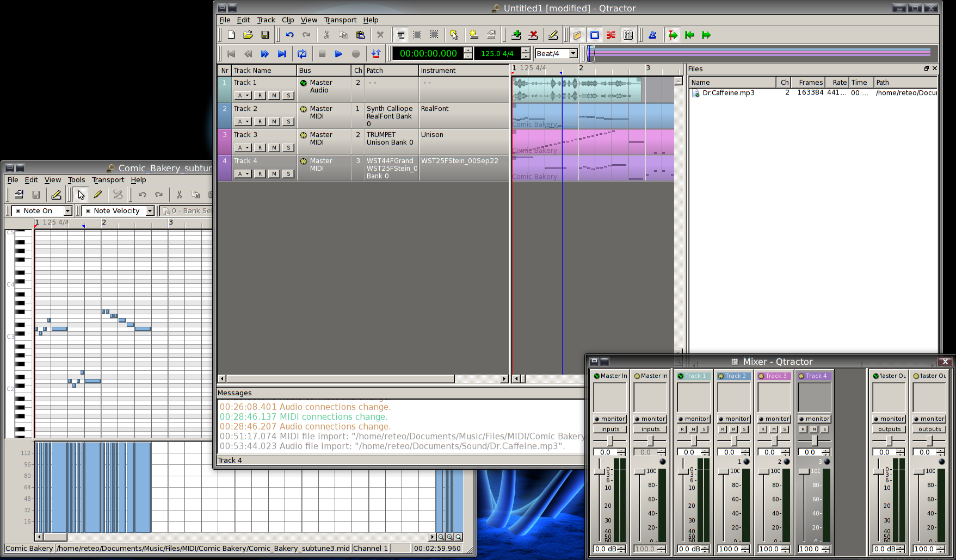The width and height of the screenshot is (956, 560).
Task: Jump forward to end transport button
Action: tap(282, 54)
